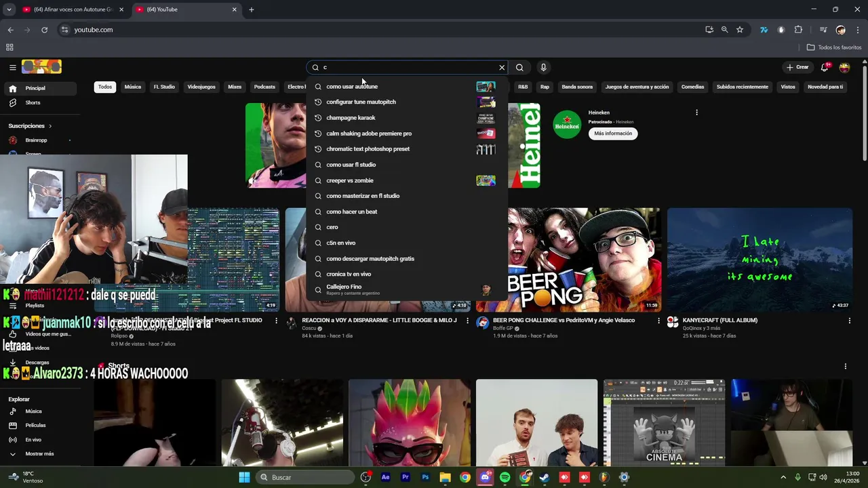868x488 pixels.
Task: Open the media controls icon in Chrome
Action: click(x=823, y=30)
